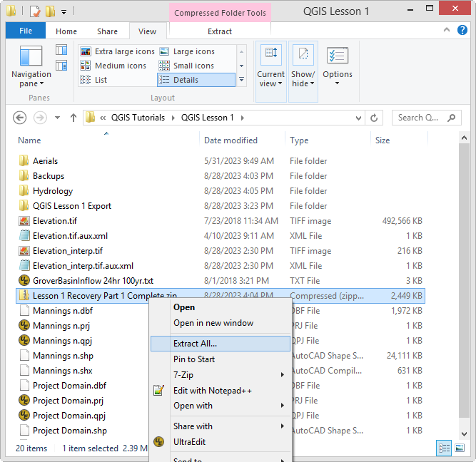Screen dimensions: 476x462
Task: Select Details layout option
Action: (x=195, y=80)
